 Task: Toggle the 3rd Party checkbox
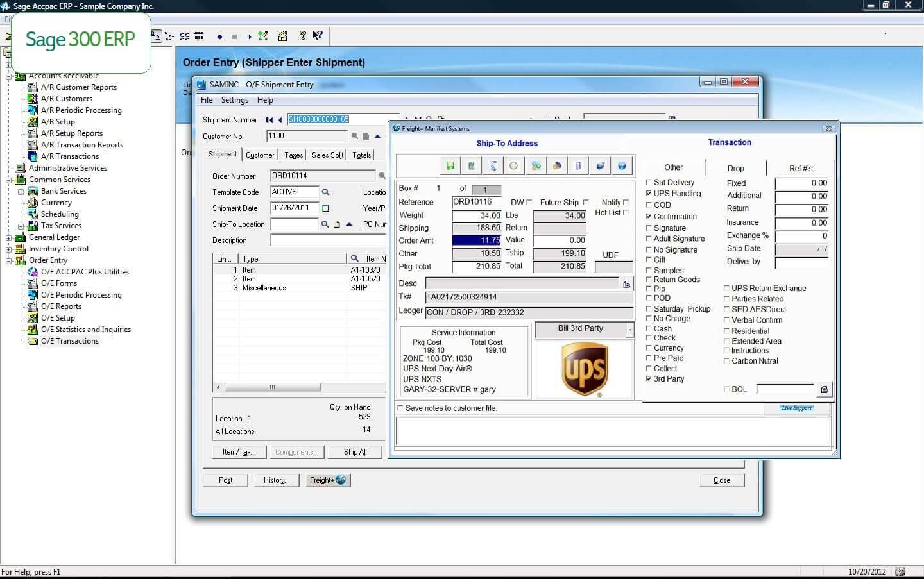648,379
